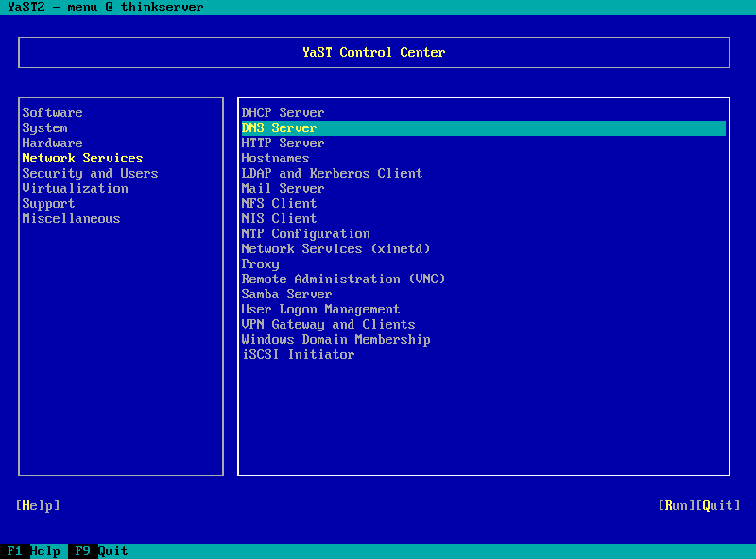Open the NFS Client module
The height and width of the screenshot is (559, 756).
279,203
